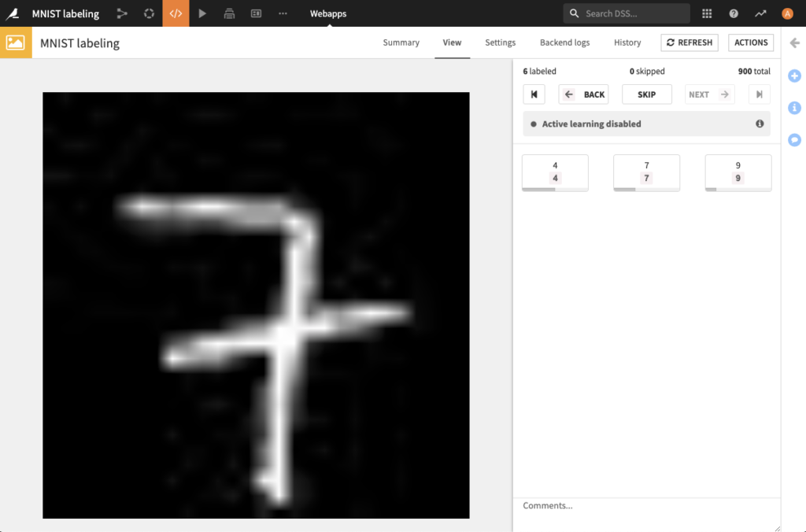Click the Comments text field
The width and height of the screenshot is (806, 532).
[647, 515]
